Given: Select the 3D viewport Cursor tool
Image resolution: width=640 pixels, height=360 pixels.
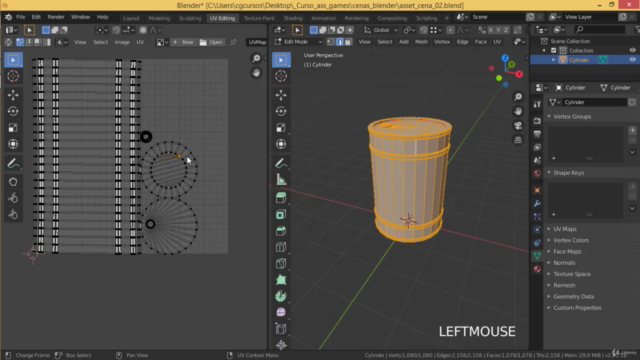Looking at the screenshot, I should coord(281,76).
